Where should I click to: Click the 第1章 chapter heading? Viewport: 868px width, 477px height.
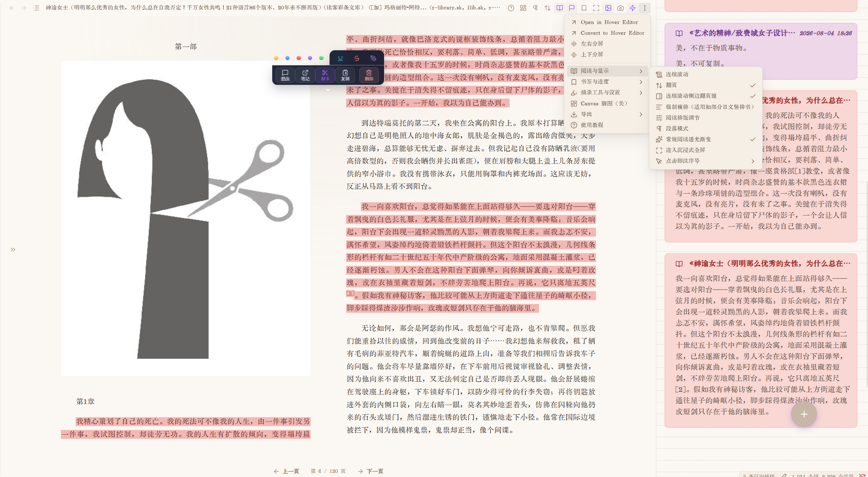[x=86, y=402]
